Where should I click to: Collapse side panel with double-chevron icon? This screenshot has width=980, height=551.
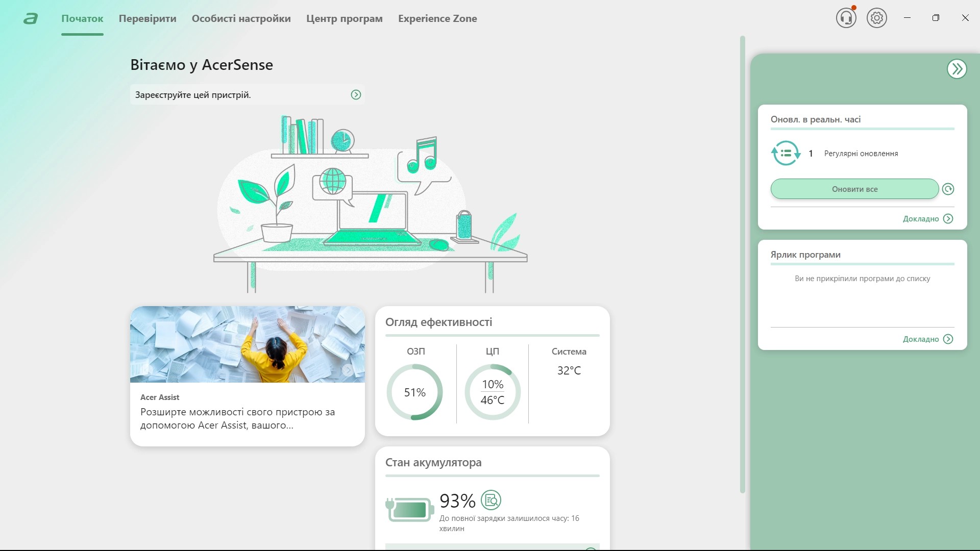coord(957,69)
